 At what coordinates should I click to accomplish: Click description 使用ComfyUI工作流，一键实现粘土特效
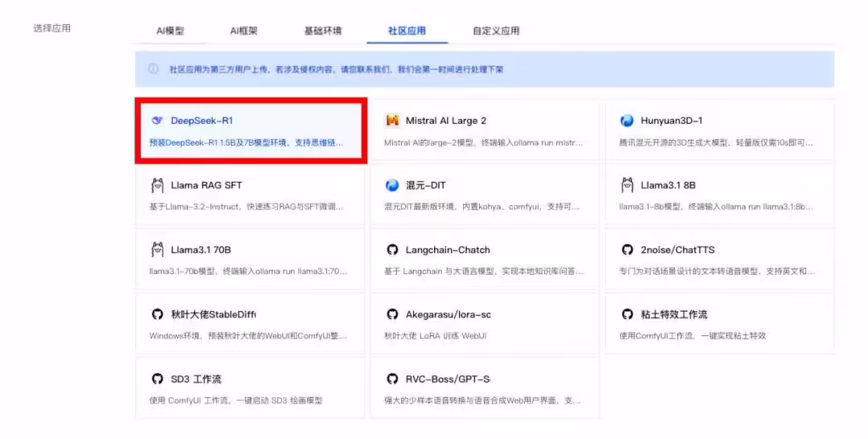point(693,336)
